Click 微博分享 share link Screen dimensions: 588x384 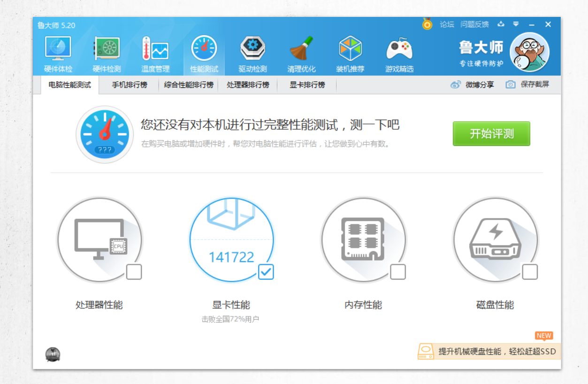(480, 85)
